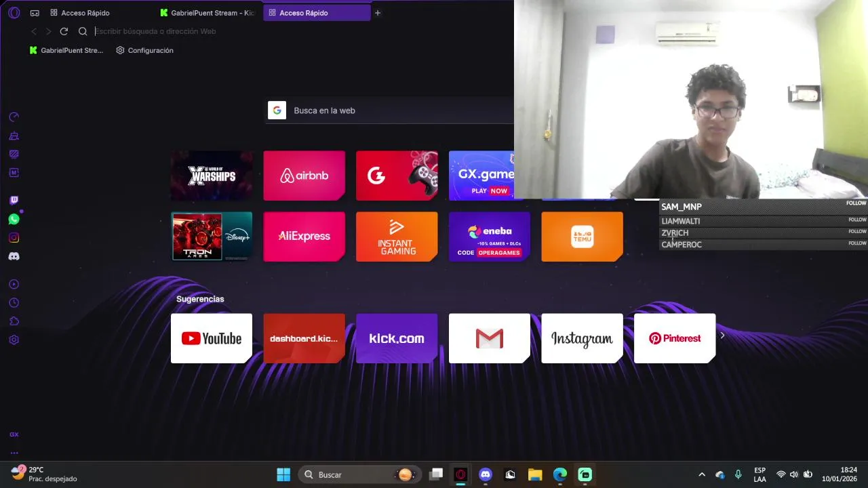Click the address bar input field
The image size is (868, 488).
tap(298, 31)
